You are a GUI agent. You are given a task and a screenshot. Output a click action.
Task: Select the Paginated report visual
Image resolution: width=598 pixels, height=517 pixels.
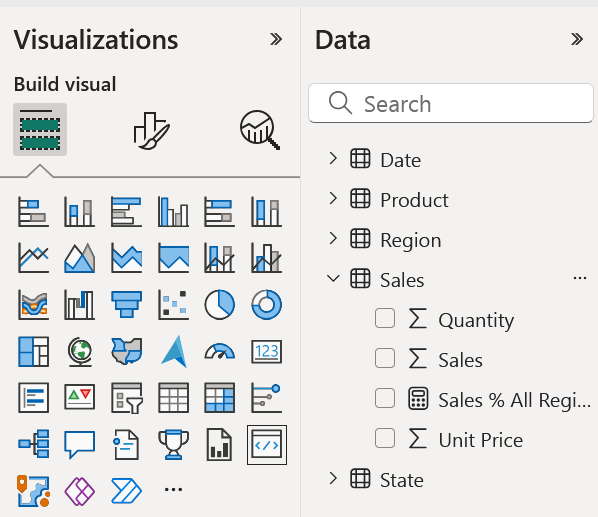(x=220, y=444)
